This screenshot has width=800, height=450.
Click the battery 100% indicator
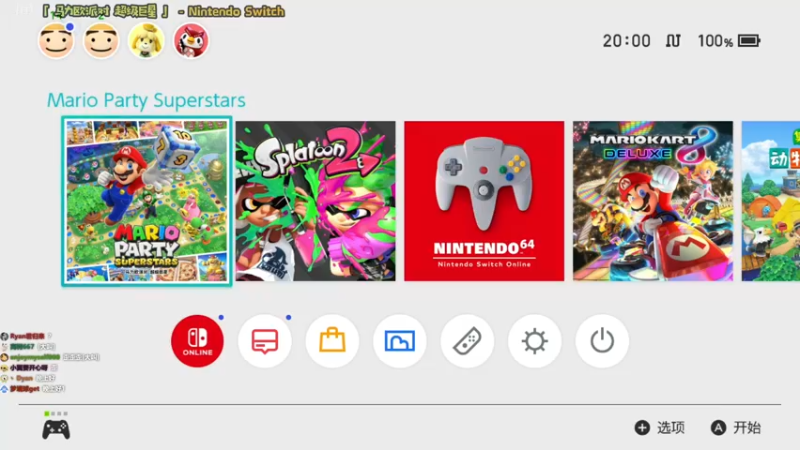click(x=729, y=41)
